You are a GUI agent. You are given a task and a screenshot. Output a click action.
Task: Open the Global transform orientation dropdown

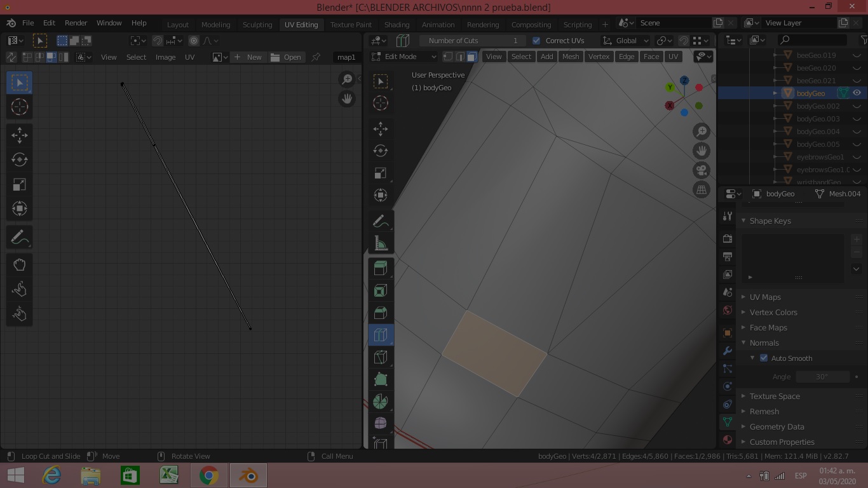(x=625, y=41)
